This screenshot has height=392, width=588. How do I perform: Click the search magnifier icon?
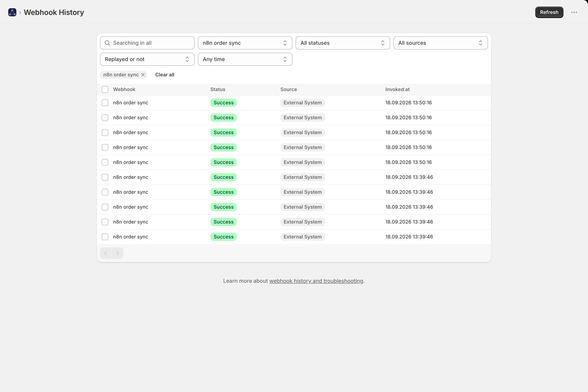coord(107,43)
